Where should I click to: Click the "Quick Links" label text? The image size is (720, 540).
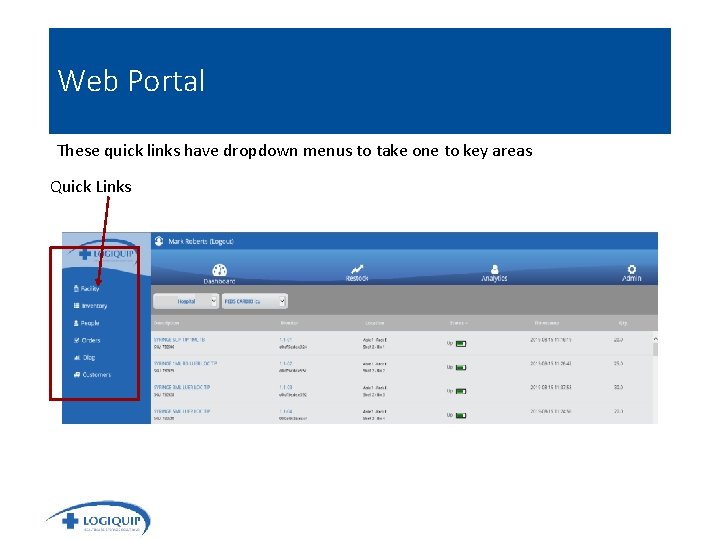91,187
